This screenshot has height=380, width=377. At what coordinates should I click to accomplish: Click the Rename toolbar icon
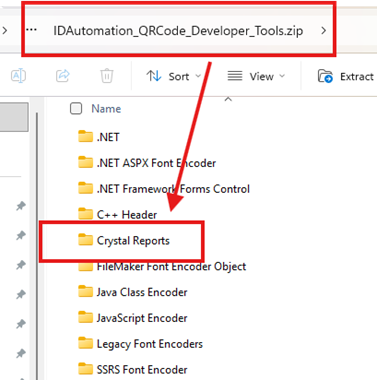coord(18,76)
